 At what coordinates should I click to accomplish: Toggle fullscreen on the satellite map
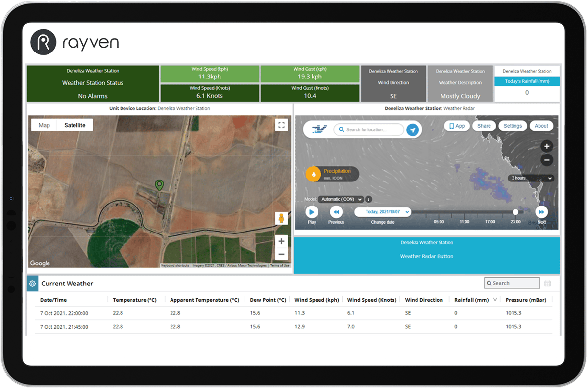point(281,125)
